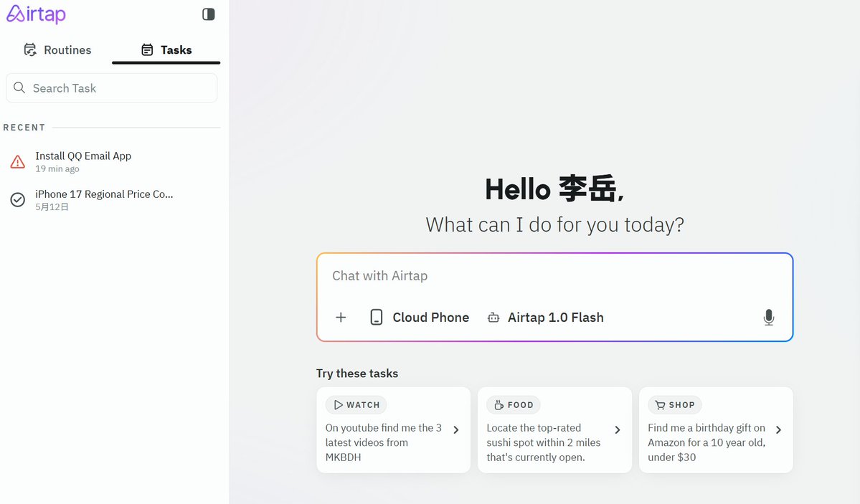Open the Install QQ Email App task
Image resolution: width=860 pixels, height=504 pixels.
pyautogui.click(x=111, y=162)
